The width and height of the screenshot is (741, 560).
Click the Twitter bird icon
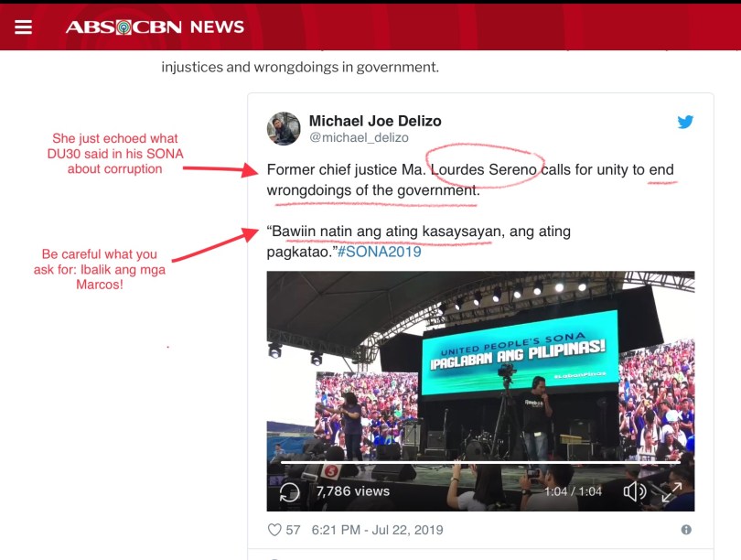click(x=685, y=122)
